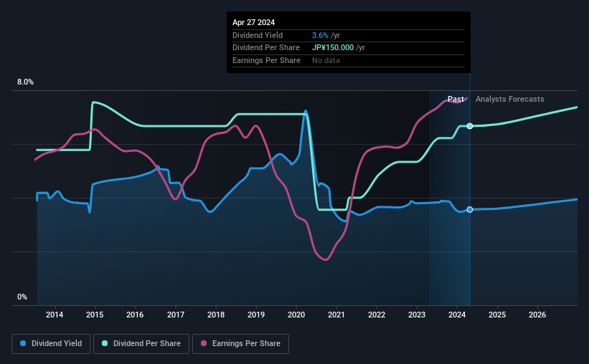The width and height of the screenshot is (589, 364).
Task: Click the Past label on chart
Action: (456, 99)
